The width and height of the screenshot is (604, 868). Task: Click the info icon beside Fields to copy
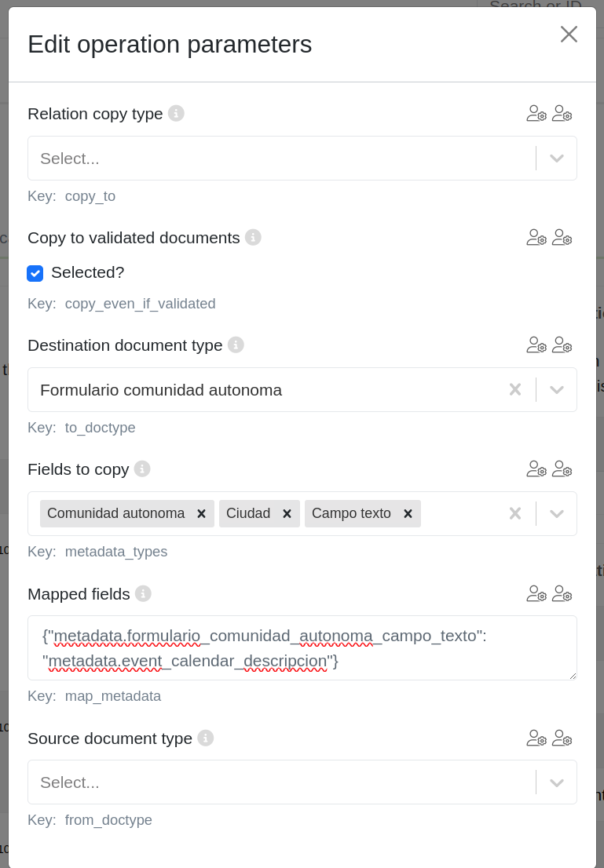(142, 469)
